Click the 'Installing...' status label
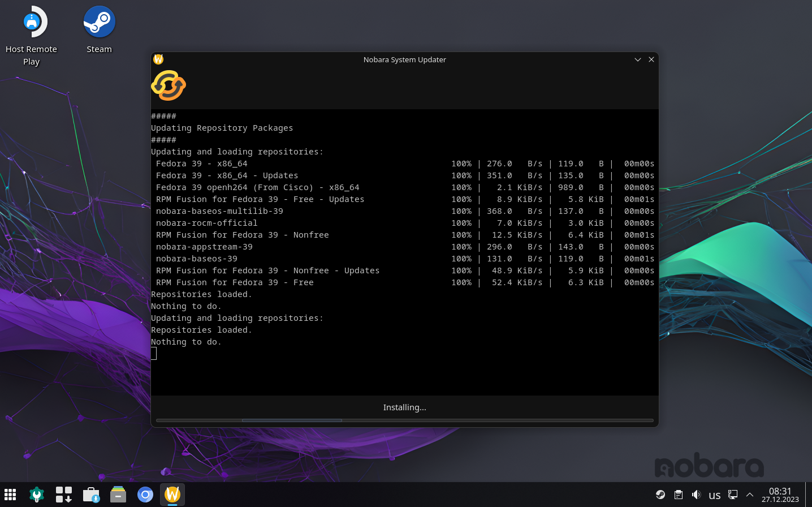812x507 pixels. point(405,407)
